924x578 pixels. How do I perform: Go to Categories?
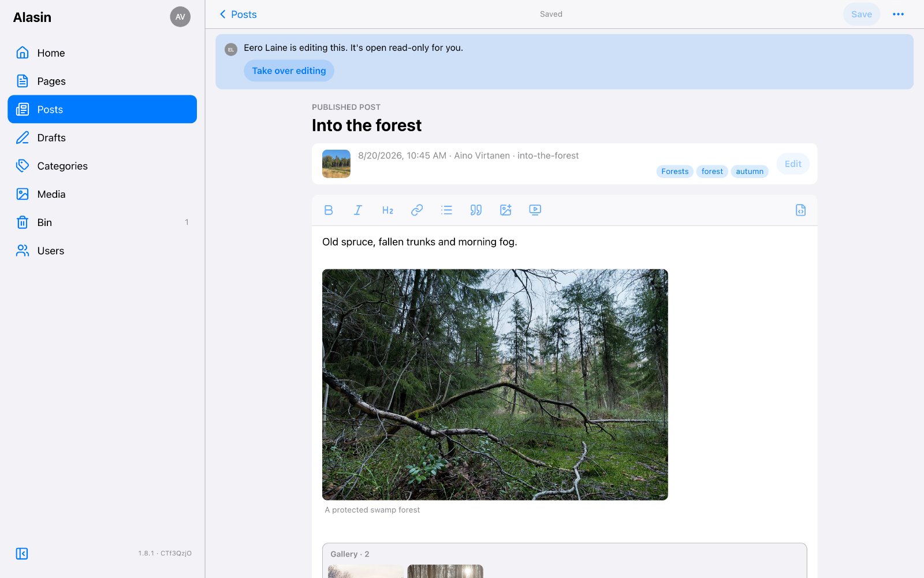click(x=102, y=166)
